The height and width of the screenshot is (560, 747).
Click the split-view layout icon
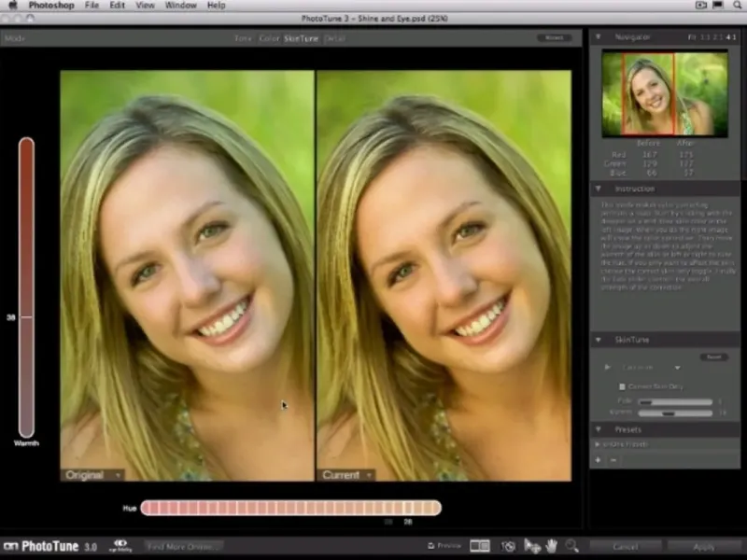tap(480, 546)
